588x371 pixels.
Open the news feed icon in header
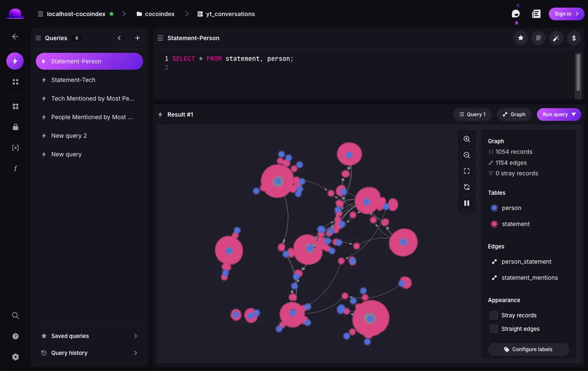click(x=537, y=14)
